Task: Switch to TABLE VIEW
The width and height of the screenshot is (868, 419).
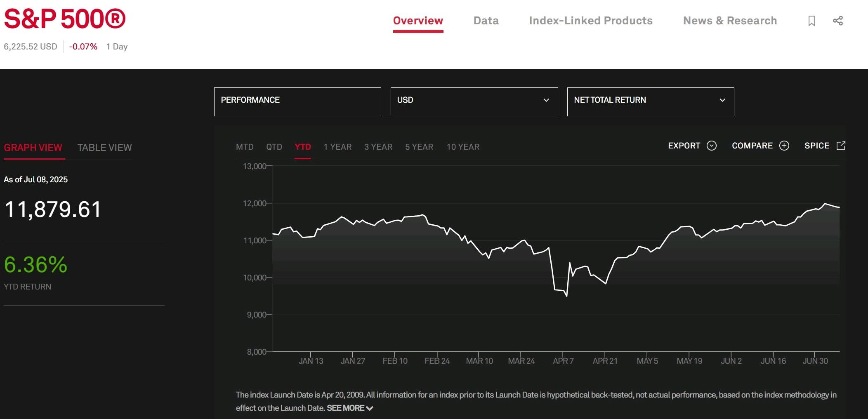Action: (x=105, y=148)
